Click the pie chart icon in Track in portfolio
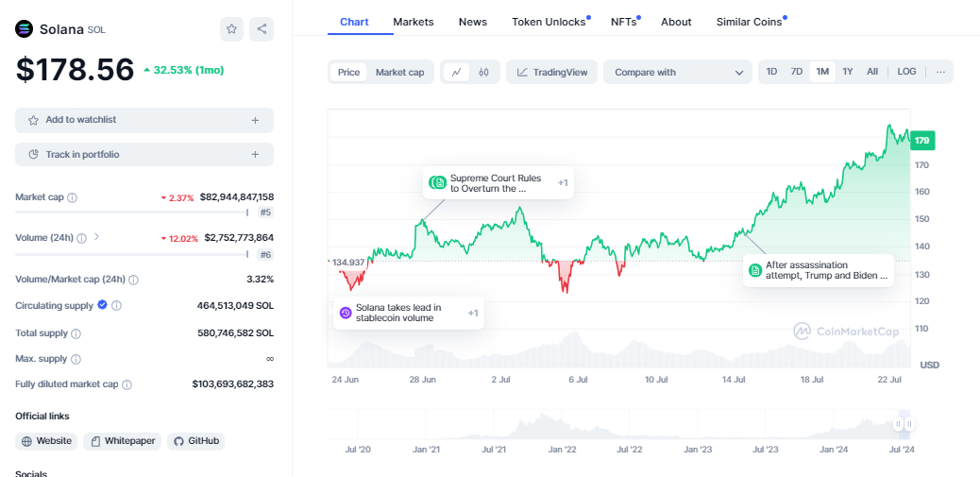This screenshot has height=477, width=980. tap(34, 154)
